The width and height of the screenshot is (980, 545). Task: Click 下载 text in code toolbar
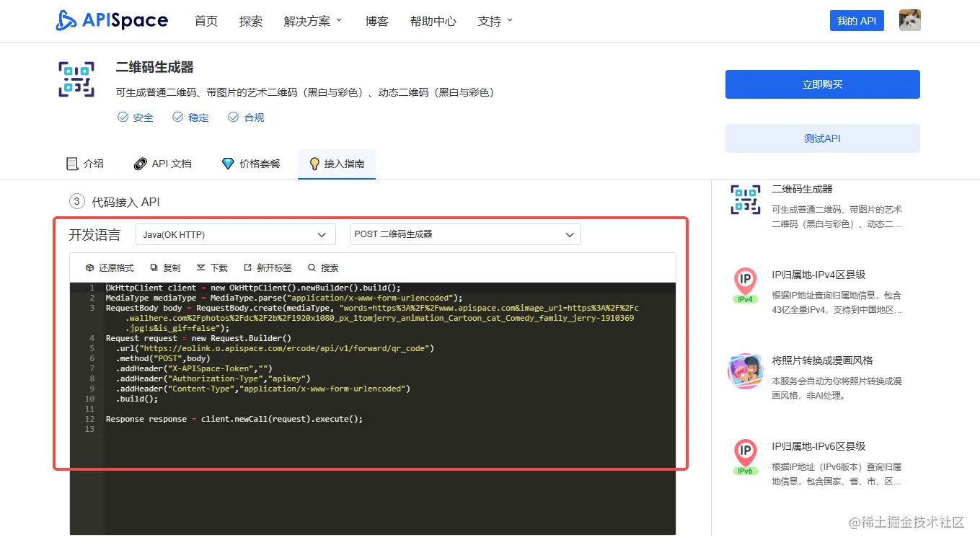218,267
